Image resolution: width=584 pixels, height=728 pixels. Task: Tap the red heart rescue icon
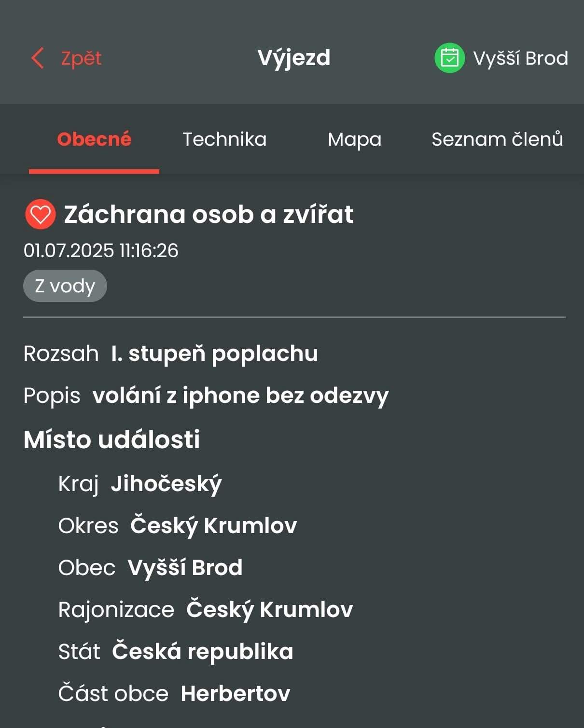tap(40, 214)
